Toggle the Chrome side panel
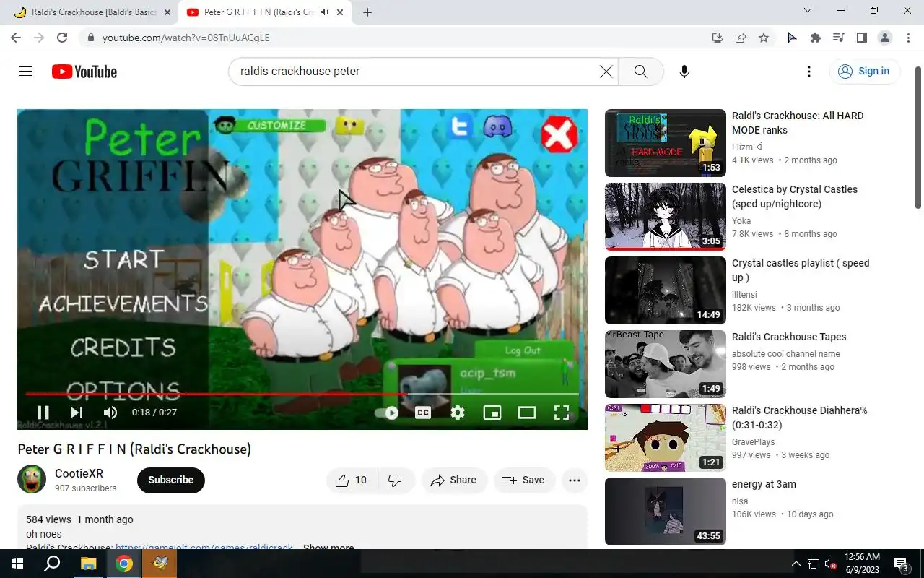This screenshot has height=578, width=924. tap(862, 38)
